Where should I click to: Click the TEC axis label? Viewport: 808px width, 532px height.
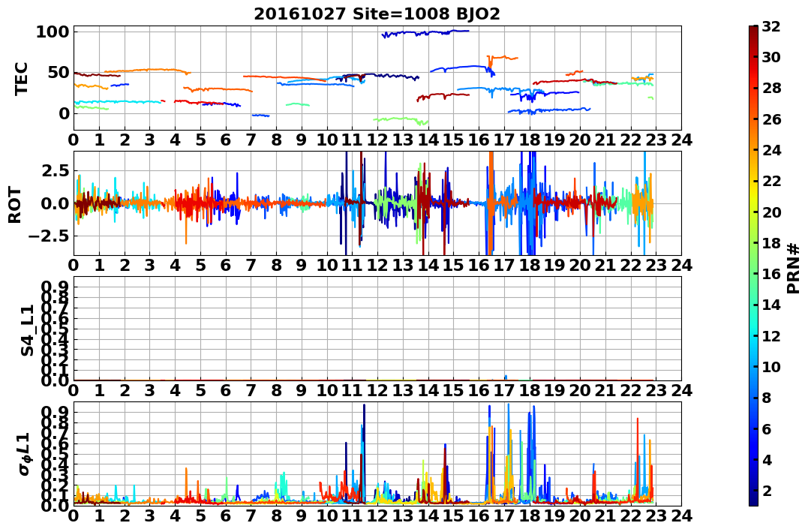tap(20, 78)
